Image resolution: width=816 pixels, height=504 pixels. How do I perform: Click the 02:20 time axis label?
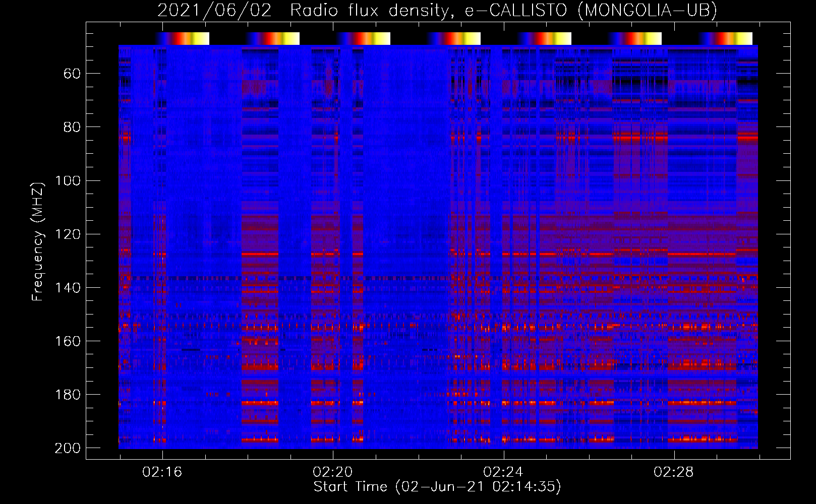(x=333, y=472)
